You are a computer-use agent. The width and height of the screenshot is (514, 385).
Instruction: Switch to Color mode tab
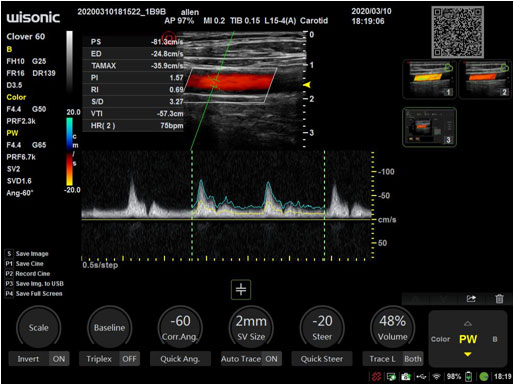point(440,339)
